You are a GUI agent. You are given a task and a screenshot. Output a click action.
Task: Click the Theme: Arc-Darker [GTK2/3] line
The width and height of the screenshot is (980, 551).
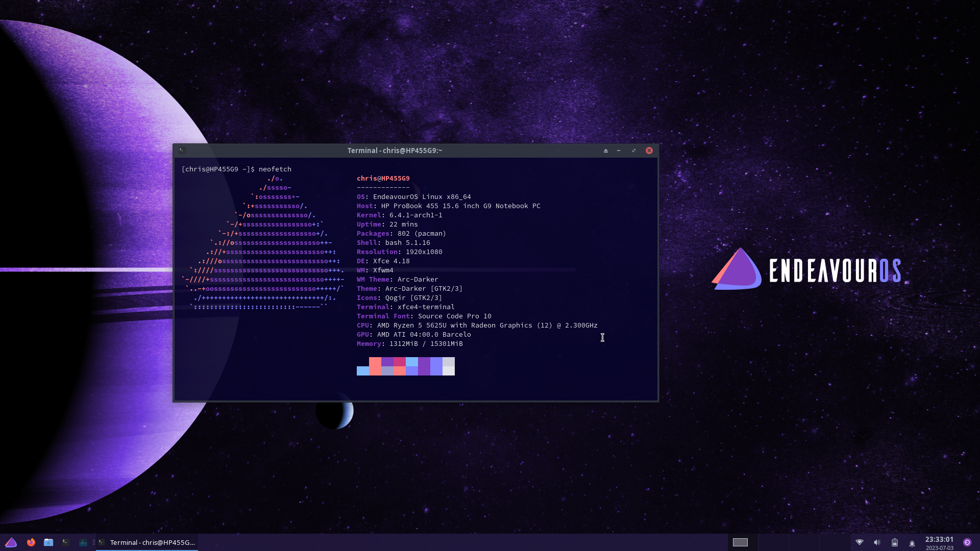click(x=410, y=289)
